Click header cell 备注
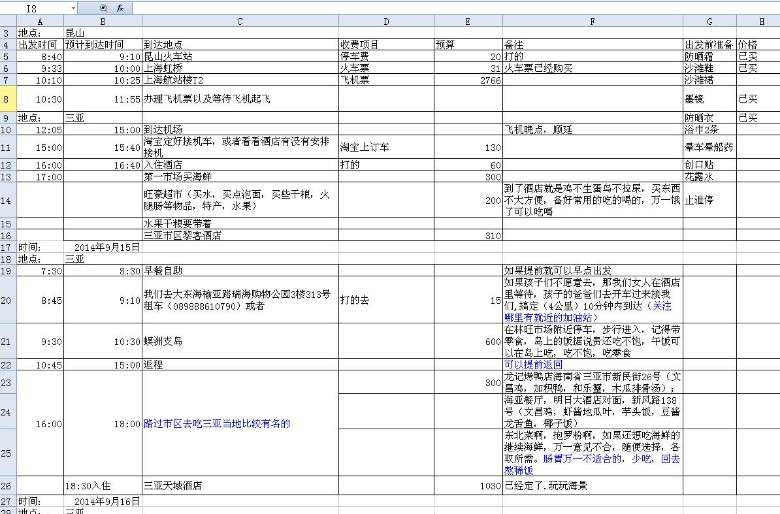 pos(592,45)
